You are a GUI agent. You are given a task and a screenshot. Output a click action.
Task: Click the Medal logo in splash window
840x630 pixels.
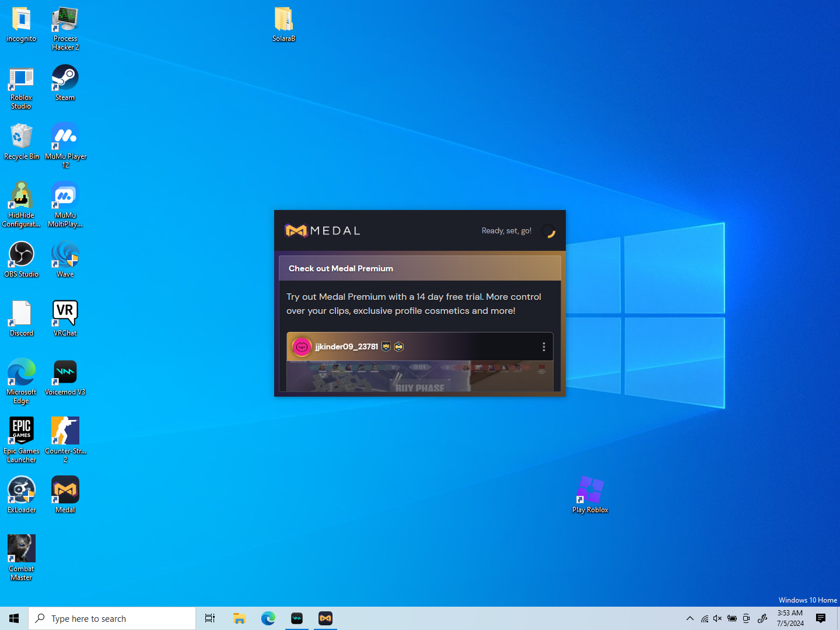(323, 231)
